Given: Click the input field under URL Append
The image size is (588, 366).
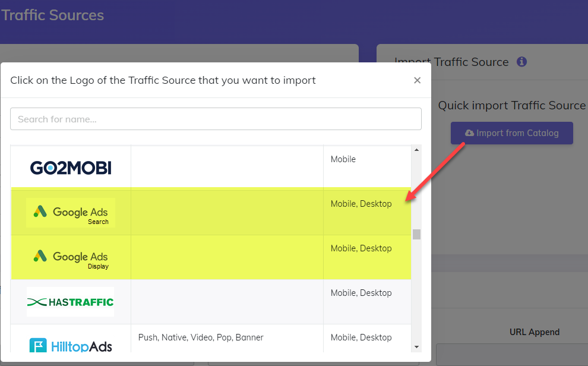Looking at the screenshot, I should click(x=512, y=354).
